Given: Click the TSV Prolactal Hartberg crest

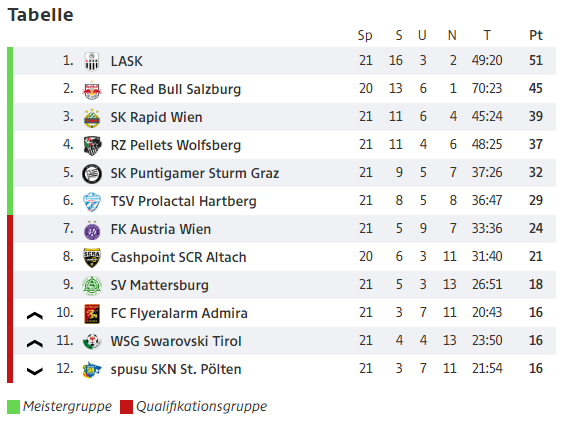Looking at the screenshot, I should click(x=92, y=201).
